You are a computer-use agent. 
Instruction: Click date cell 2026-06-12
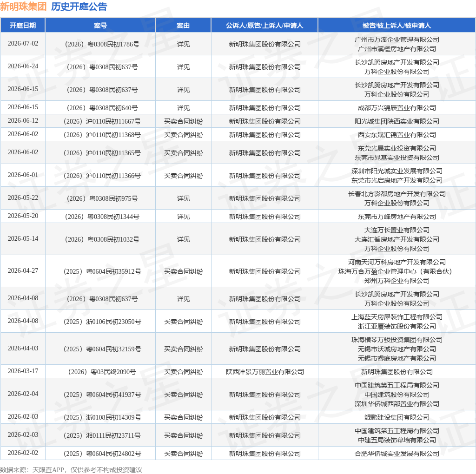[23, 121]
